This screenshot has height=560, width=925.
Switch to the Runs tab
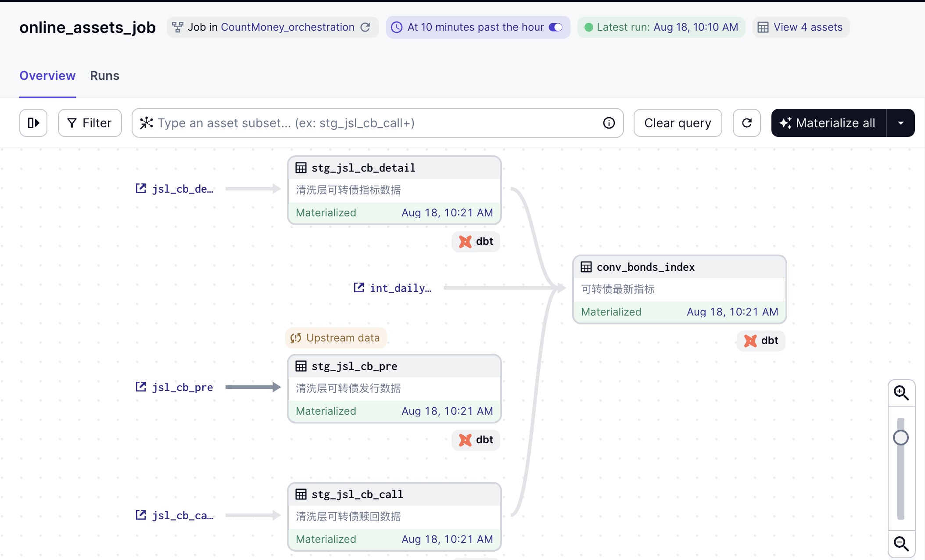click(104, 75)
